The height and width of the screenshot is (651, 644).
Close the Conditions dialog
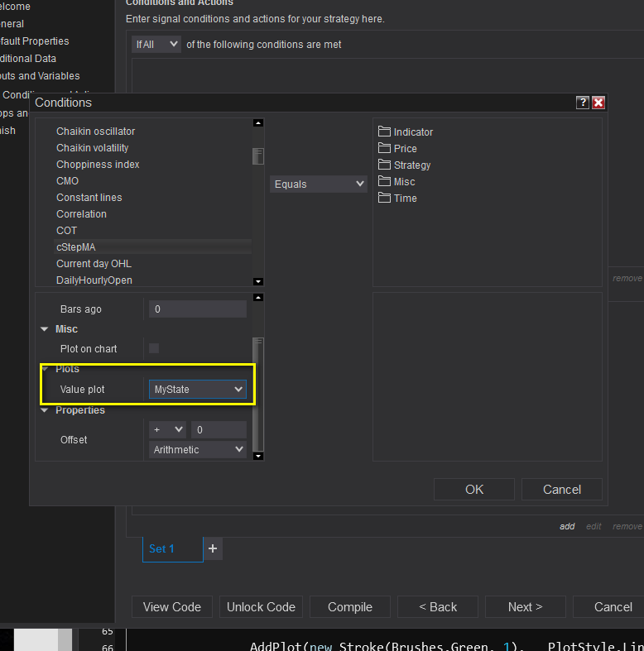pyautogui.click(x=598, y=103)
